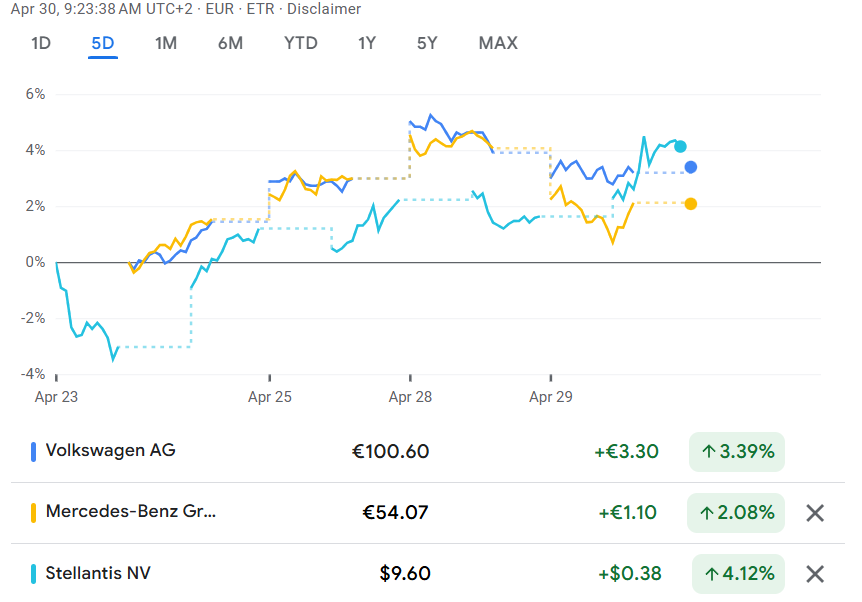Click the blue Volkswagen color marker

(x=34, y=452)
